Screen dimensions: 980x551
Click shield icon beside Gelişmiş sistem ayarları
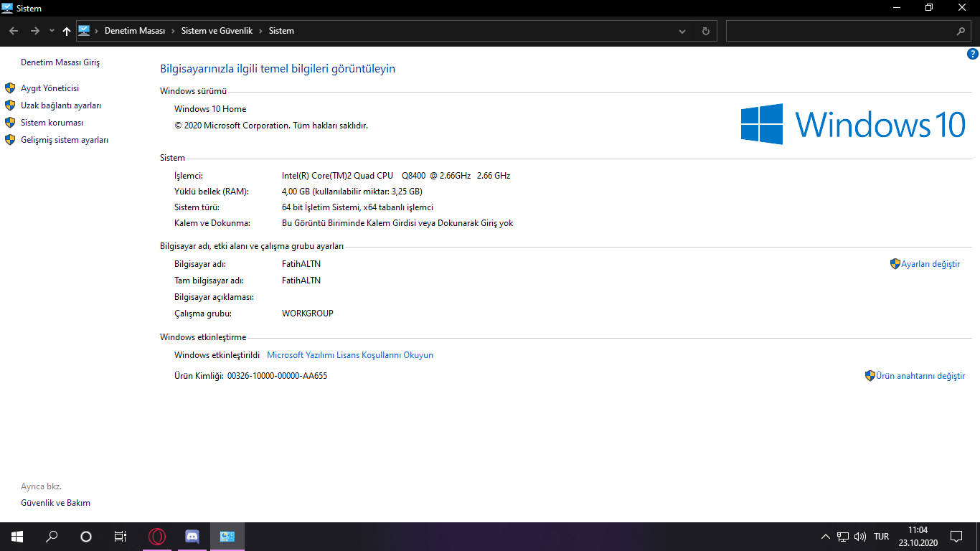tap(10, 140)
